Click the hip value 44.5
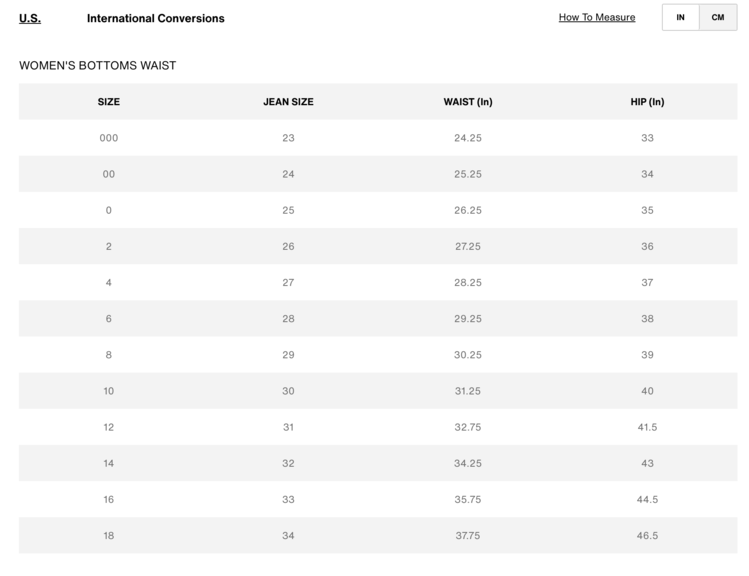 (647, 499)
